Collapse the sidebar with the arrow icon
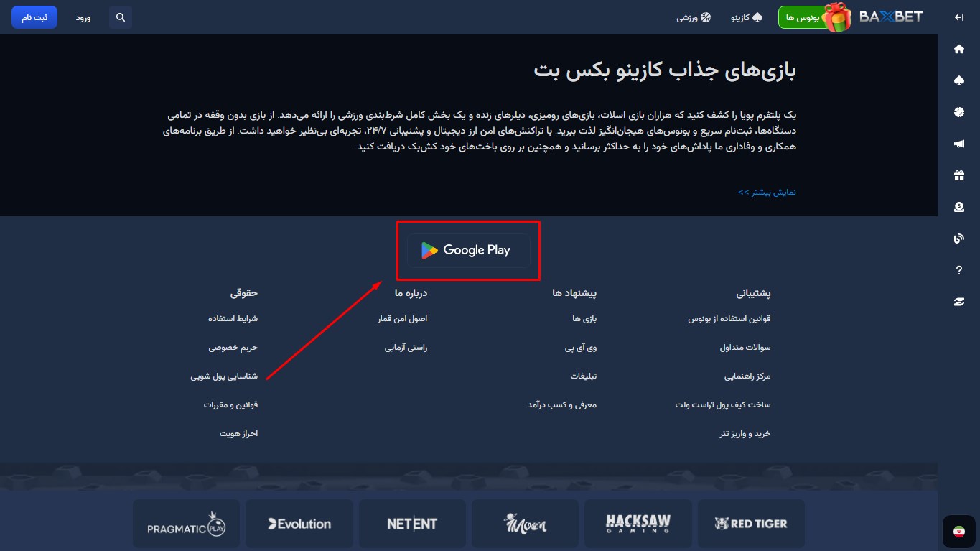This screenshot has width=980, height=551. [x=958, y=17]
